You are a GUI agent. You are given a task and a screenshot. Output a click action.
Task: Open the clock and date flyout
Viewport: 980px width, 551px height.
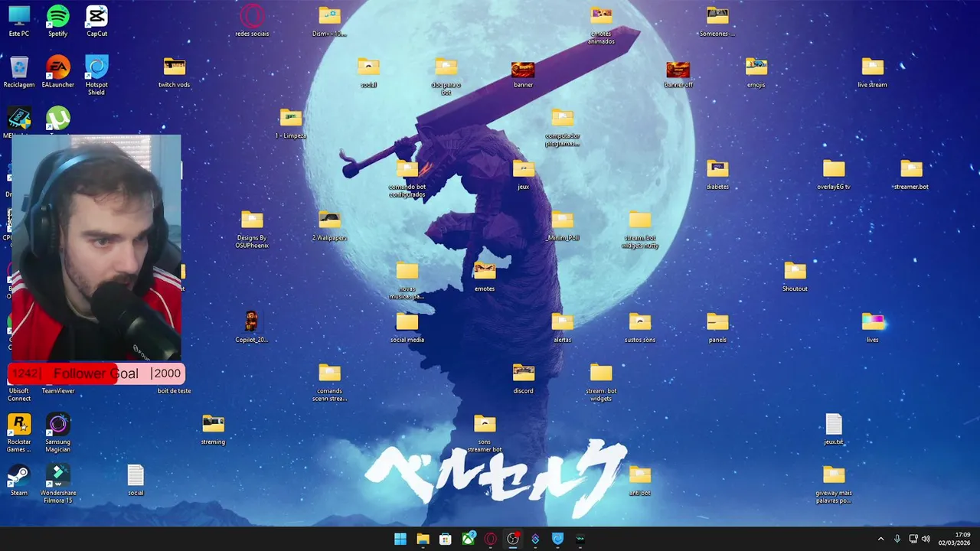click(955, 539)
